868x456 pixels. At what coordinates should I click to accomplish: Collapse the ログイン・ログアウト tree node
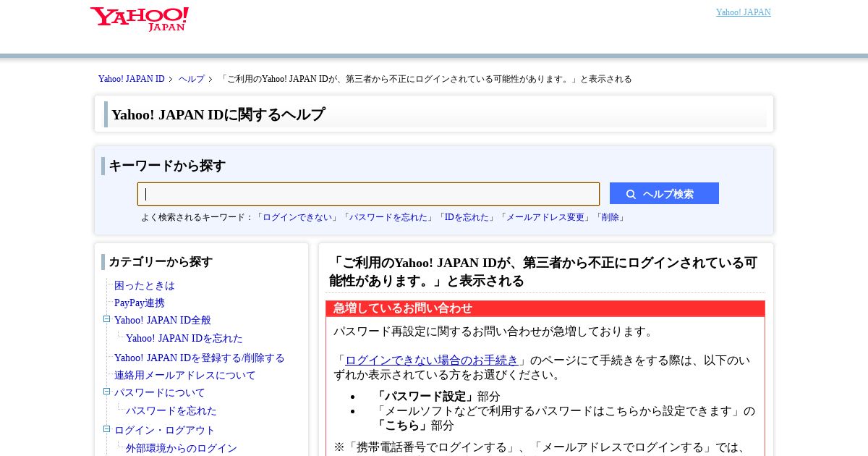106,429
